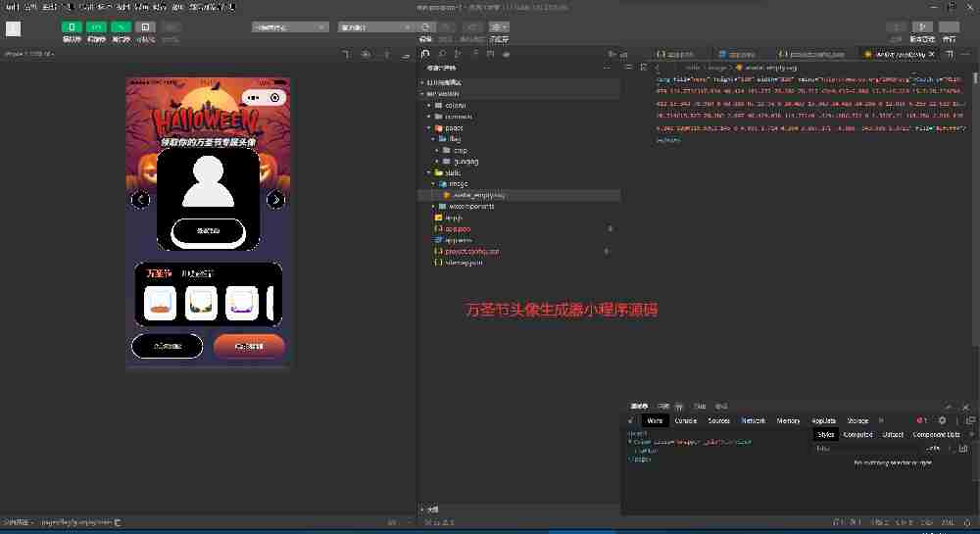Open the Console debugger tab
980x534 pixels.
click(x=685, y=420)
